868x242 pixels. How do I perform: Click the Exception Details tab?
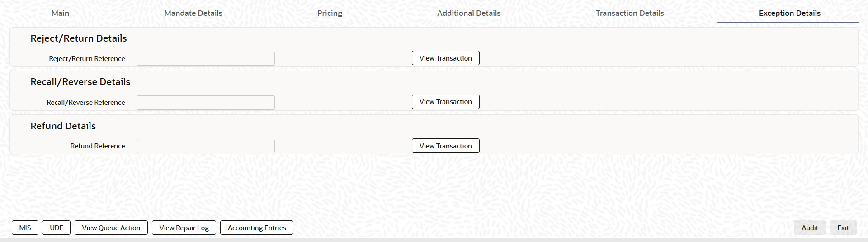coord(789,13)
